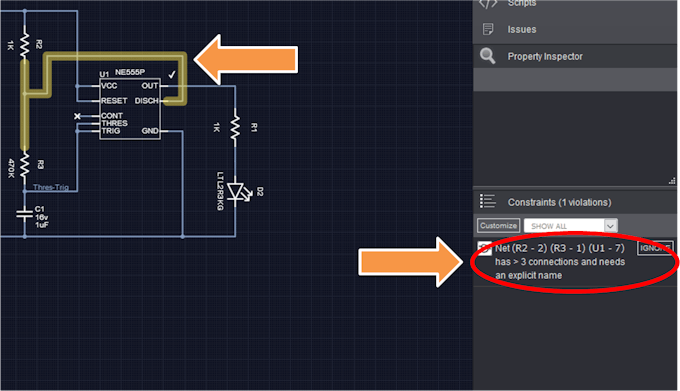680x391 pixels.
Task: Select the Property Inspector magnifier icon
Action: click(487, 56)
